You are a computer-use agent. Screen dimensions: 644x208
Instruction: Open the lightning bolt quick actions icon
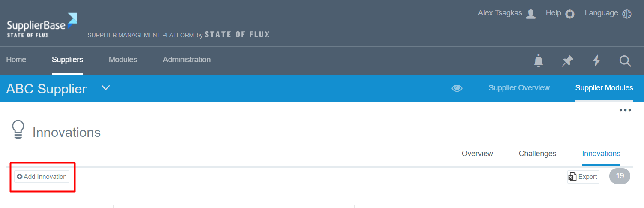pyautogui.click(x=596, y=61)
